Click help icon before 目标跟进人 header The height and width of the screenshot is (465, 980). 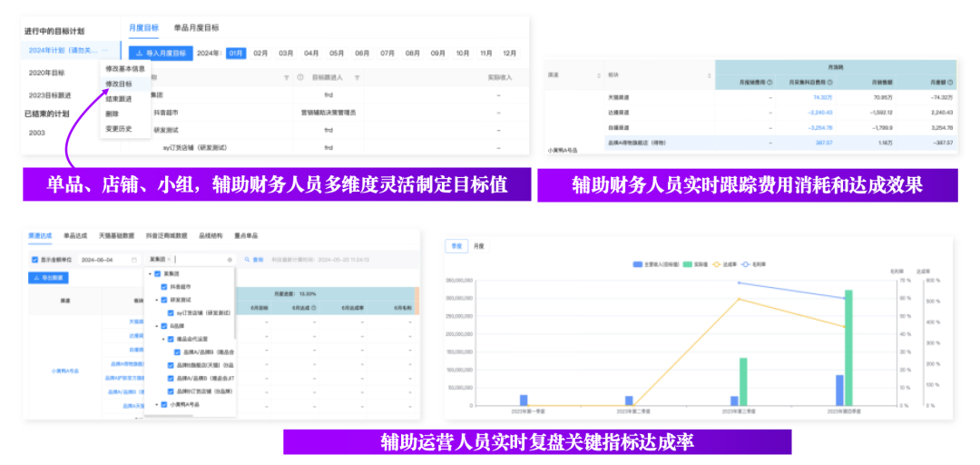(300, 78)
